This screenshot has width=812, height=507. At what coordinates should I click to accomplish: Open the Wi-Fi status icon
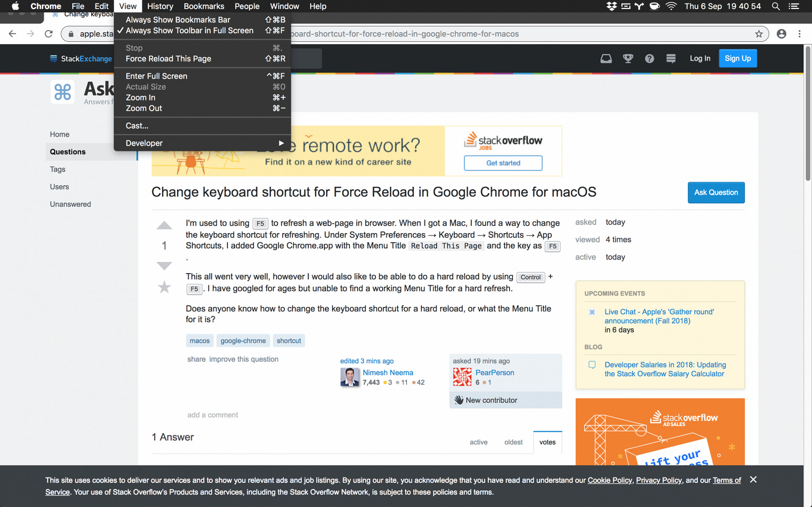click(671, 6)
